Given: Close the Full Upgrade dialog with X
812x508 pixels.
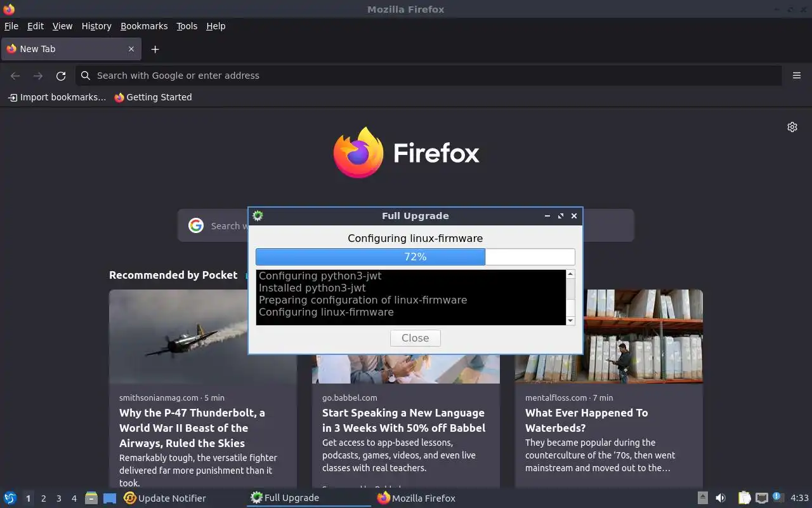Looking at the screenshot, I should (574, 216).
